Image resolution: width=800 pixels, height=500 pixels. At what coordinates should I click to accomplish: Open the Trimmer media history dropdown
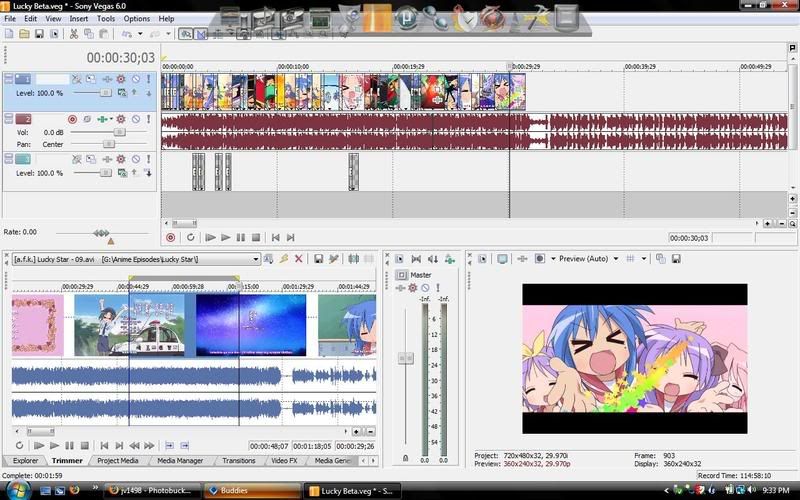256,259
